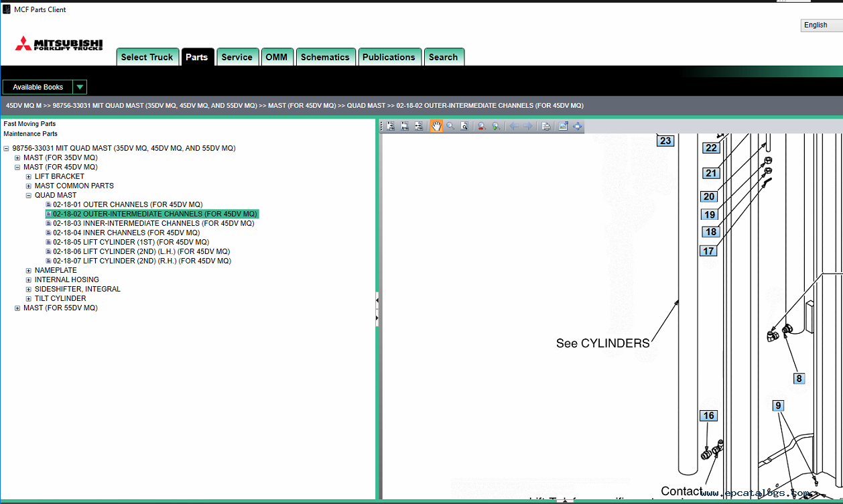Viewport: 843px width, 504px height.
Task: Zoom in with the green plus magnifier
Action: pyautogui.click(x=496, y=126)
